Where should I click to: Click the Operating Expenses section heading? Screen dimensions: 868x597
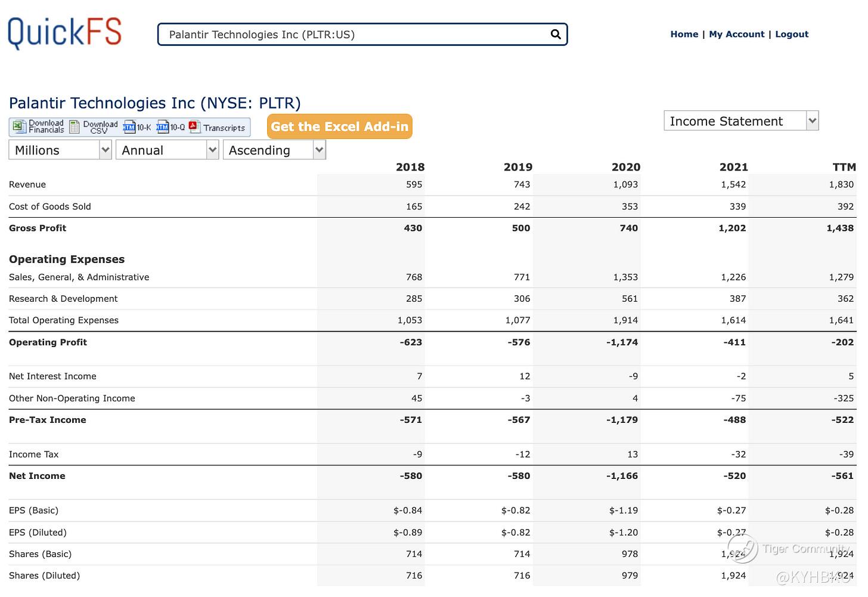(x=67, y=259)
